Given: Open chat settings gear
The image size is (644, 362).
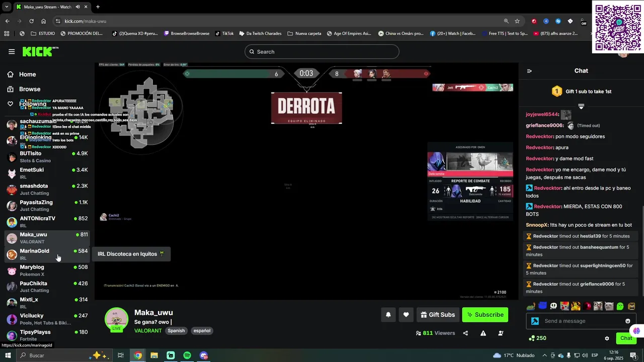Looking at the screenshot, I should pos(607,338).
